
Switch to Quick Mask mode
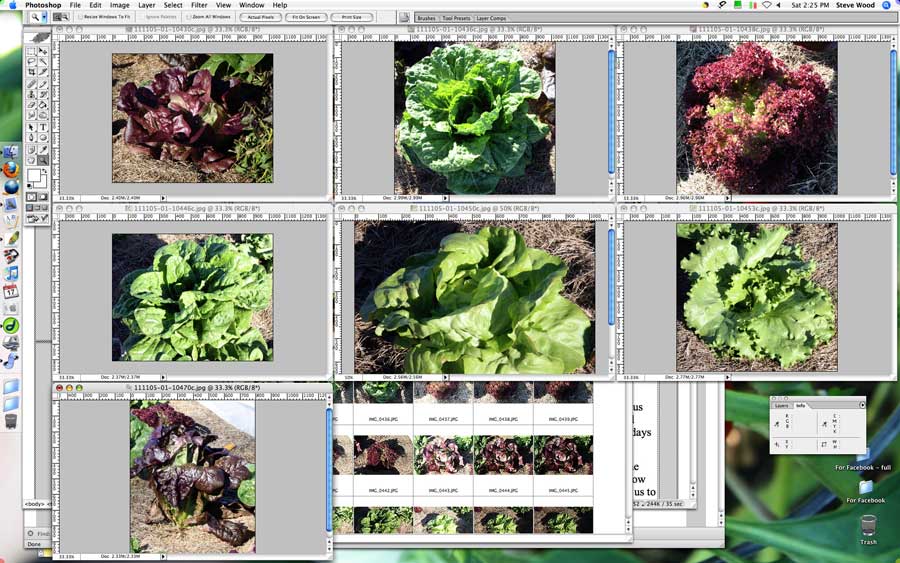coord(43,197)
